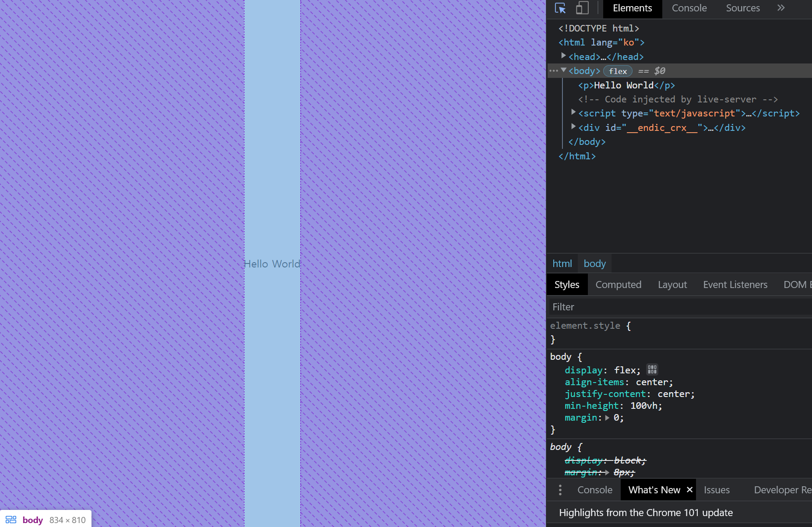Viewport: 812px width, 527px height.
Task: Select the live-server comment node
Action: pyautogui.click(x=678, y=99)
